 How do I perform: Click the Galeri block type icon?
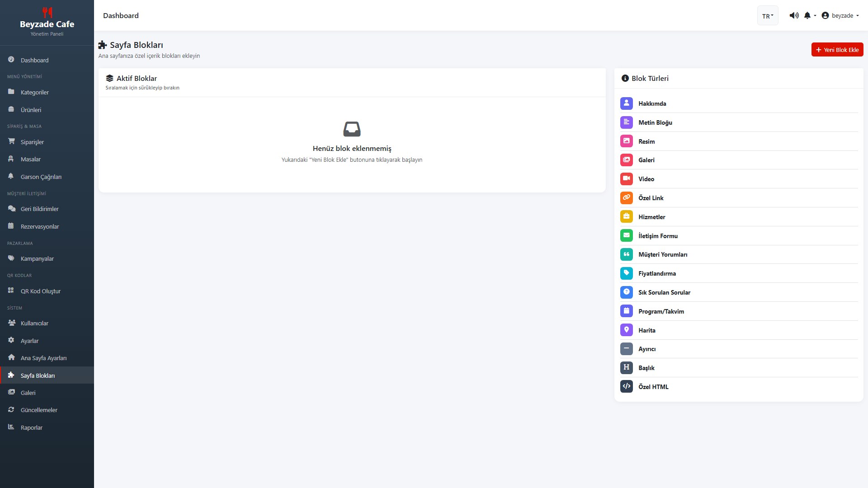[626, 160]
